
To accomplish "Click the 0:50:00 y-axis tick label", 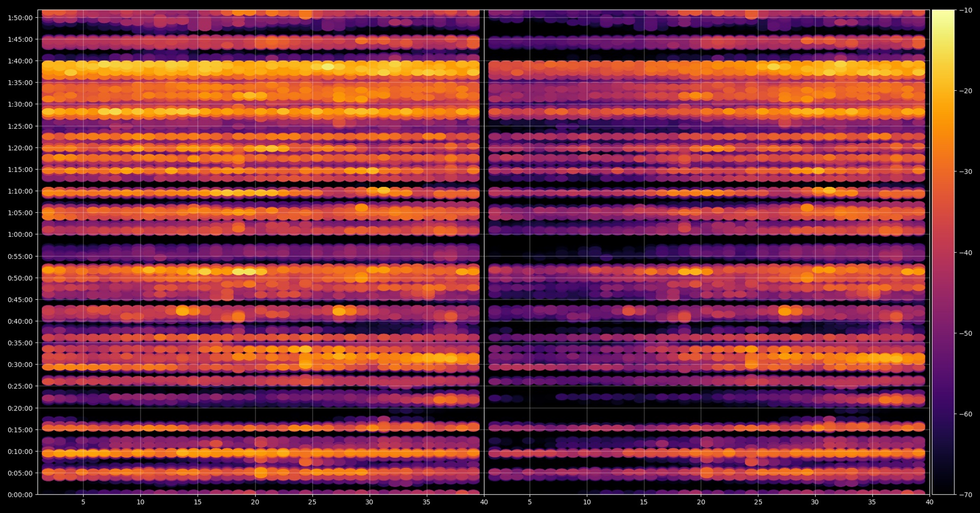I will coord(20,278).
